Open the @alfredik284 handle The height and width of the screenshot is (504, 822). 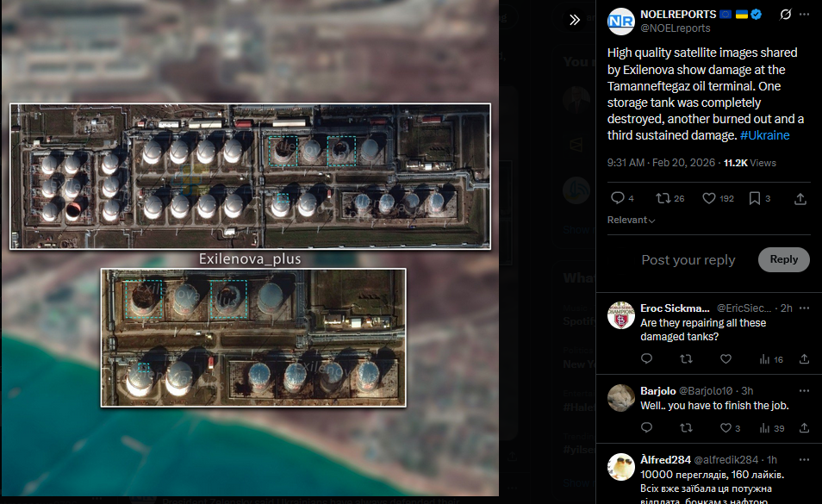point(726,459)
